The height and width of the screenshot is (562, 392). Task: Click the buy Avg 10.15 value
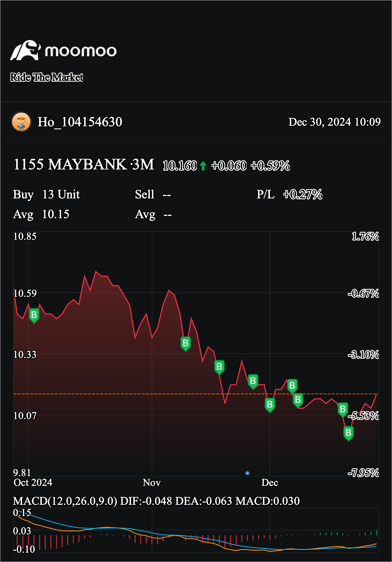coord(55,214)
